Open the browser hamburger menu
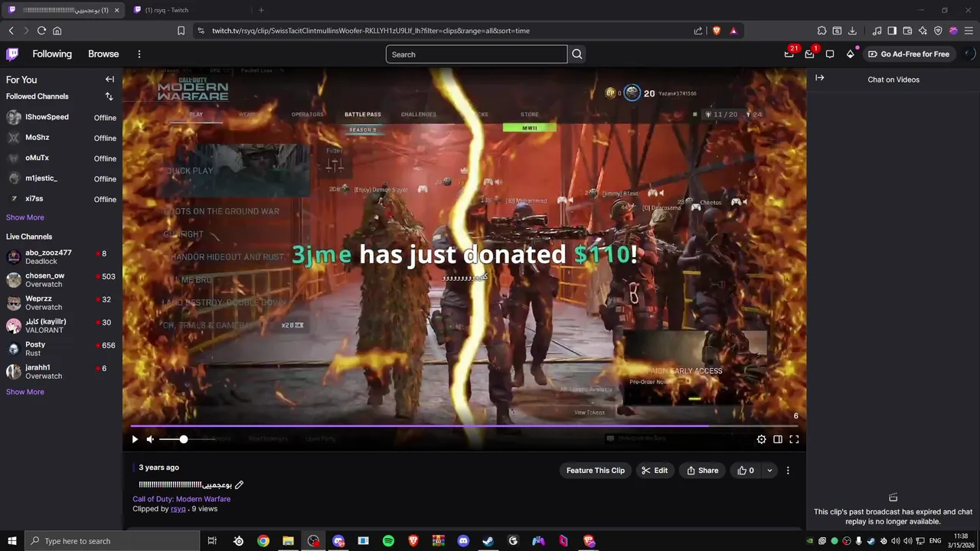Viewport: 980px width, 551px height. [969, 31]
